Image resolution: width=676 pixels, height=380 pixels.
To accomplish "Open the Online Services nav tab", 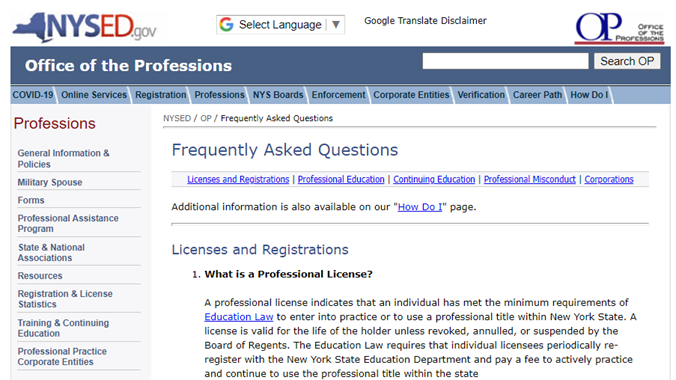I will point(94,95).
